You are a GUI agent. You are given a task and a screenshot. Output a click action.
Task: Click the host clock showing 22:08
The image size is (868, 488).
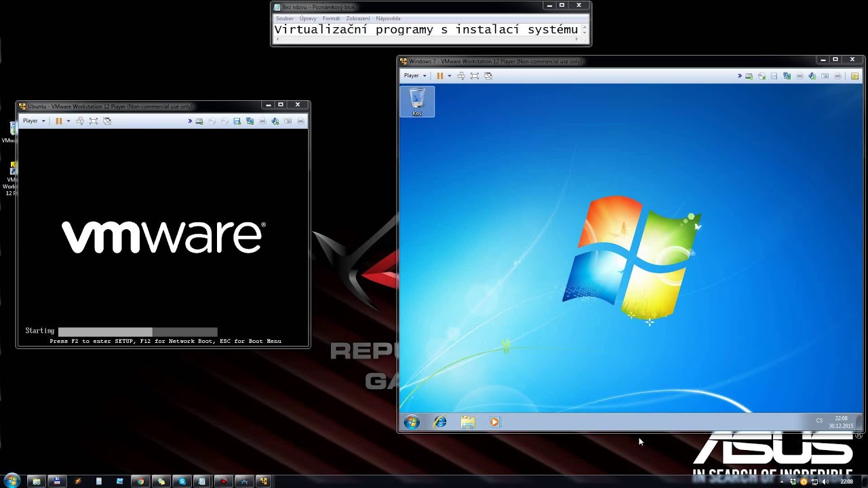coord(847,481)
